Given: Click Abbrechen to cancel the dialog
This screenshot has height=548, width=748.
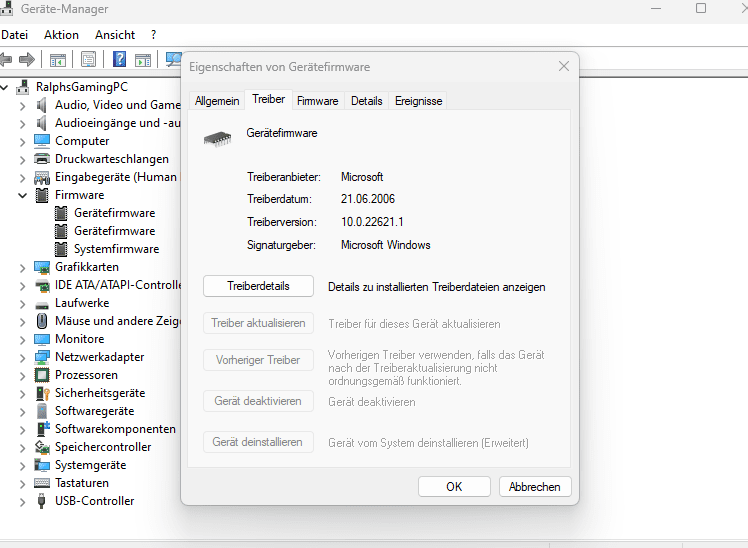Looking at the screenshot, I should (x=535, y=487).
